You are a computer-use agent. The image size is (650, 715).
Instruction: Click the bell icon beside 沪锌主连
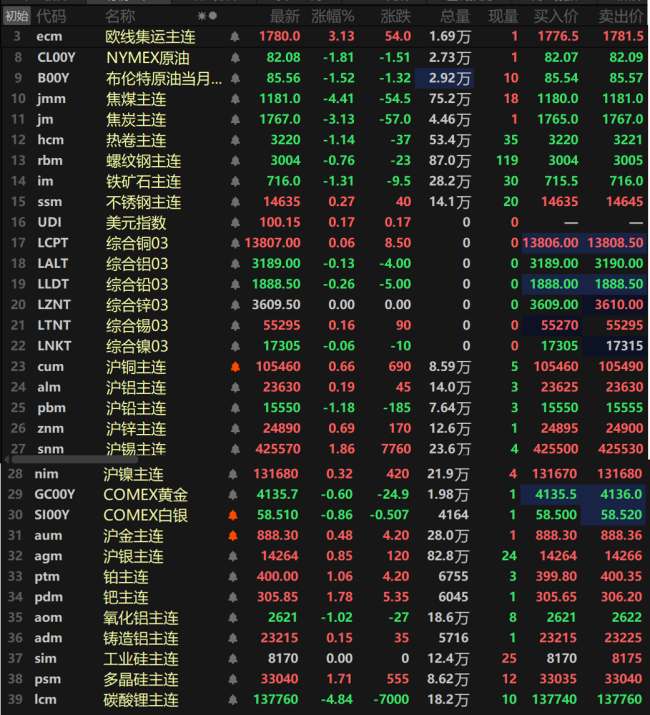[x=235, y=429]
